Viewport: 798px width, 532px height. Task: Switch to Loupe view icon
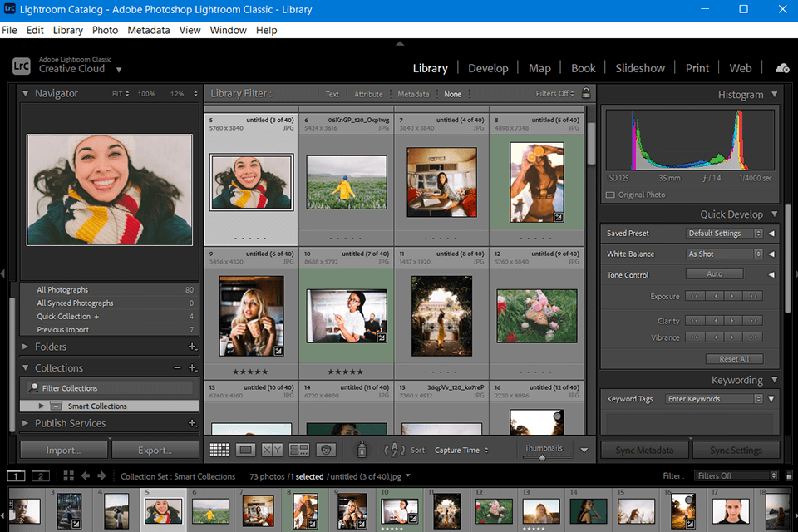point(246,450)
